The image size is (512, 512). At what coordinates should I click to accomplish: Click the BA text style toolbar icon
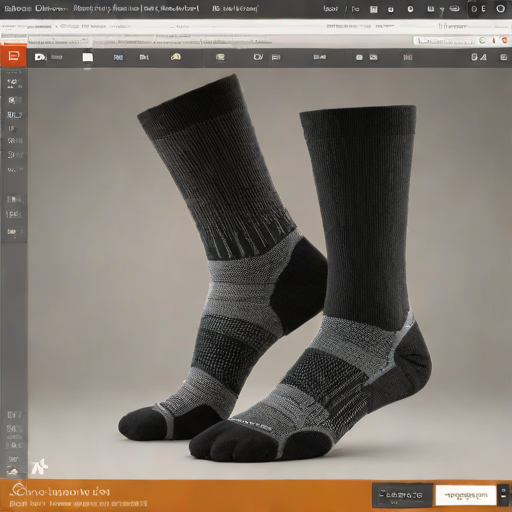pos(478,57)
